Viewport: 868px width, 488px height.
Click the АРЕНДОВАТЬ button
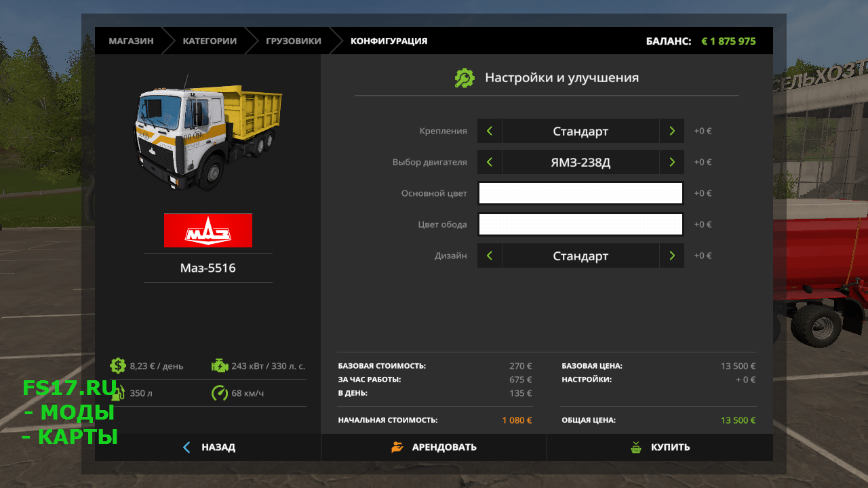(x=434, y=447)
